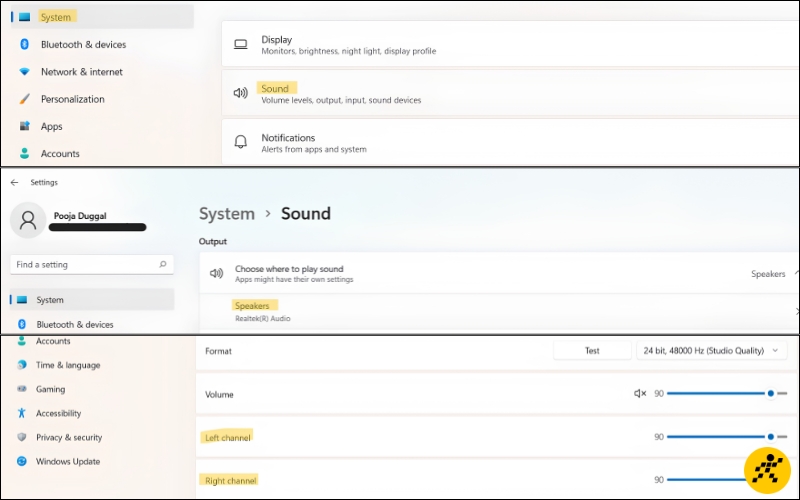Click the Apps sidebar icon
Image resolution: width=800 pixels, height=500 pixels.
click(24, 126)
